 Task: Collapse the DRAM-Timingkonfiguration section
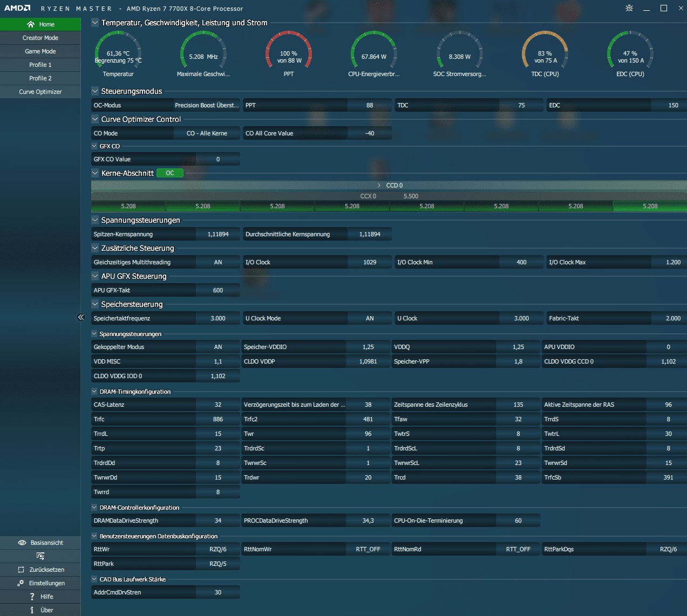[94, 392]
